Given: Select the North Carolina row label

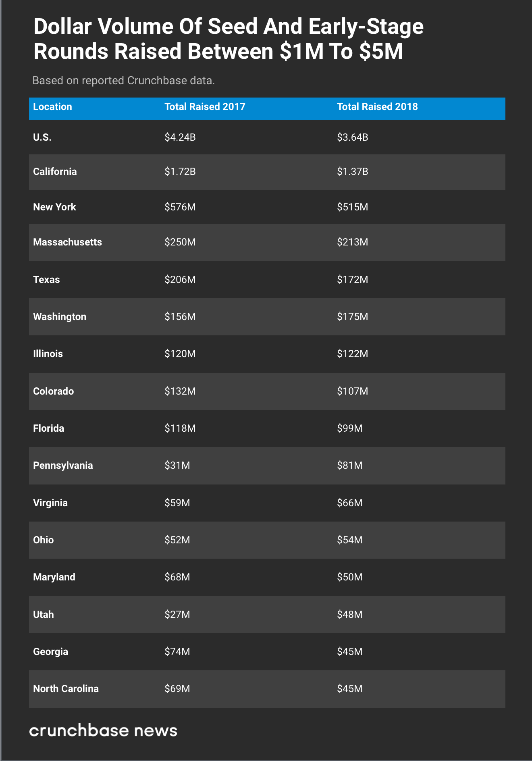Looking at the screenshot, I should [66, 689].
